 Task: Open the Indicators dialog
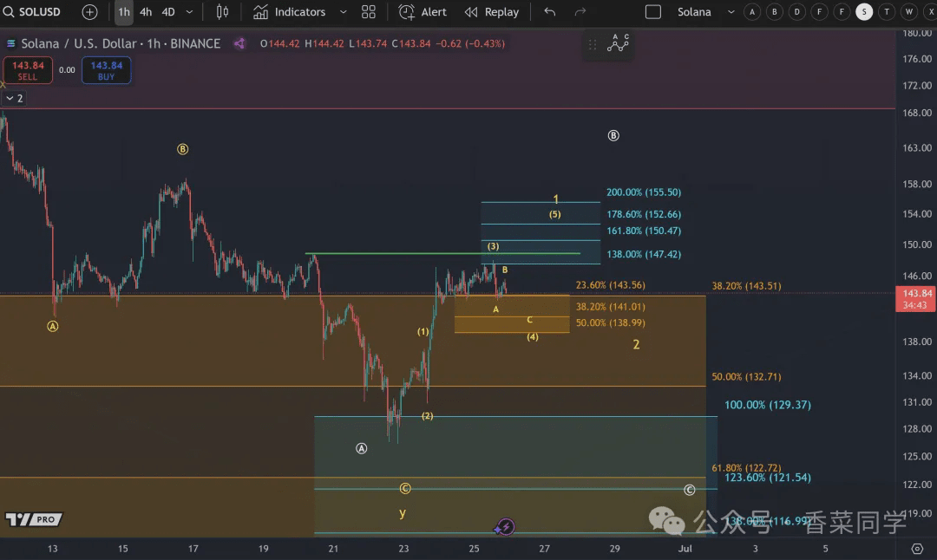tap(289, 12)
